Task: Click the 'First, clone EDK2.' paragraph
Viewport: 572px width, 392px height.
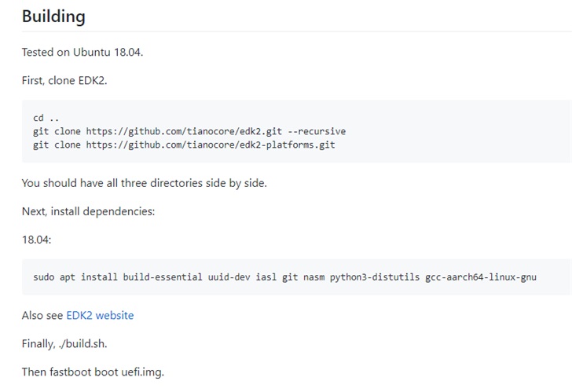Action: 64,81
